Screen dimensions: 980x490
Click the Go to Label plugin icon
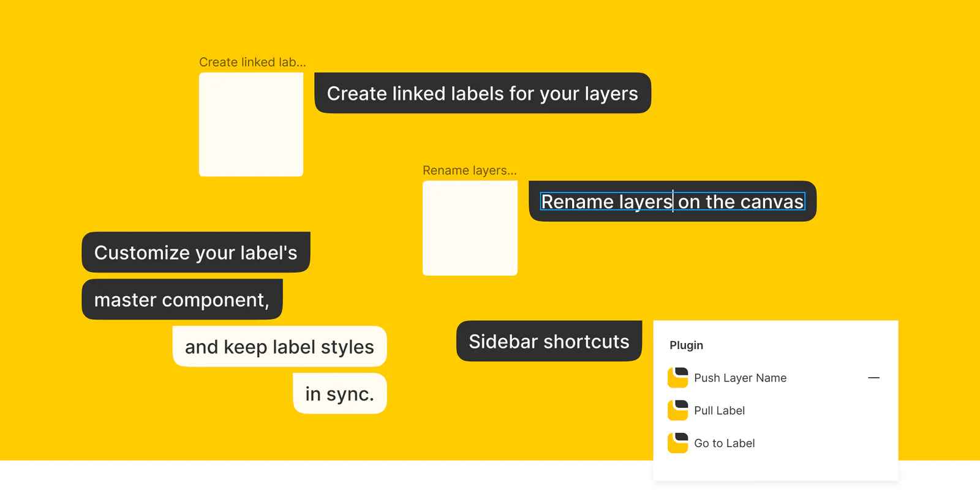[677, 443]
